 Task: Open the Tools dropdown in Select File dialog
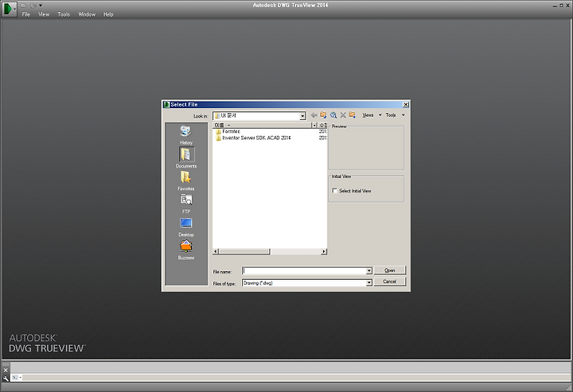coord(395,115)
